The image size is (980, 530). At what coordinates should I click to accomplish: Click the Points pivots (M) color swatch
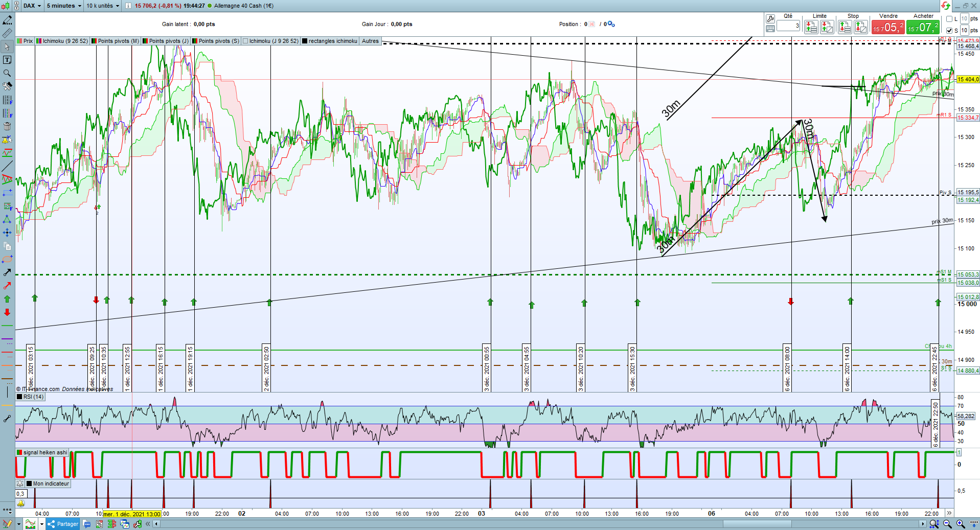94,41
